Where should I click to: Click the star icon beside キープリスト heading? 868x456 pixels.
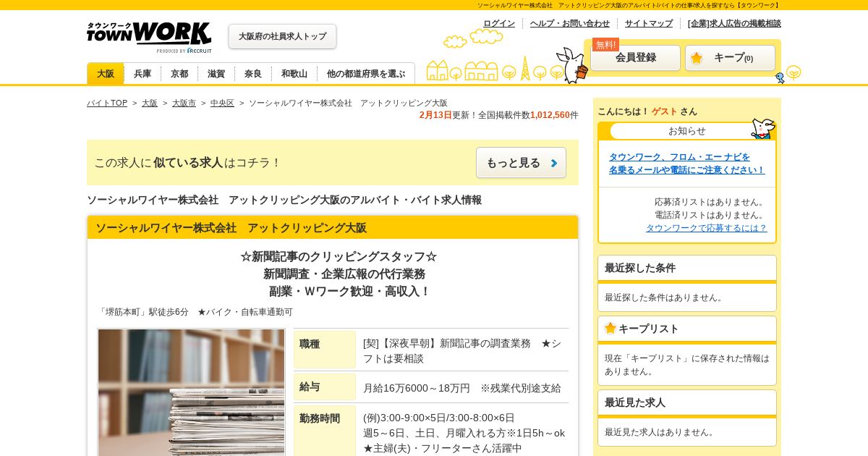click(610, 328)
